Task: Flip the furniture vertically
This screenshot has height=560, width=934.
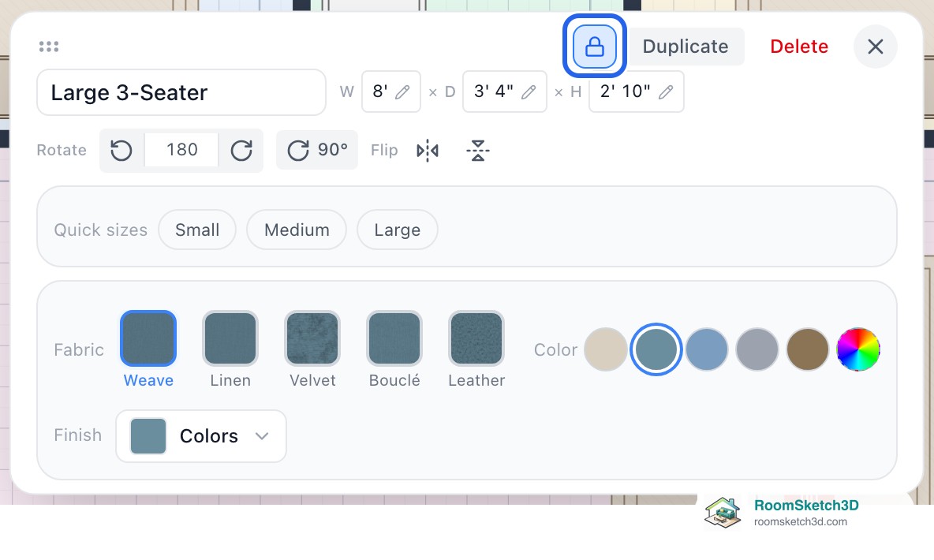Action: click(478, 151)
